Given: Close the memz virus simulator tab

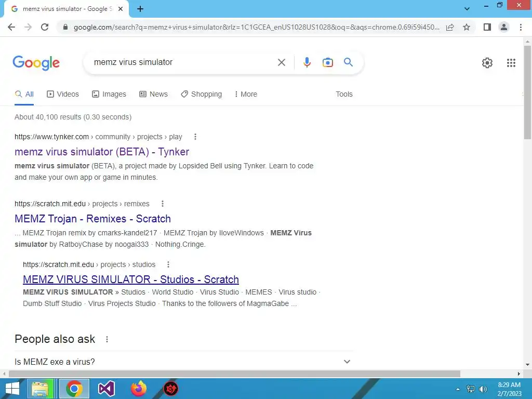Looking at the screenshot, I should 121,9.
